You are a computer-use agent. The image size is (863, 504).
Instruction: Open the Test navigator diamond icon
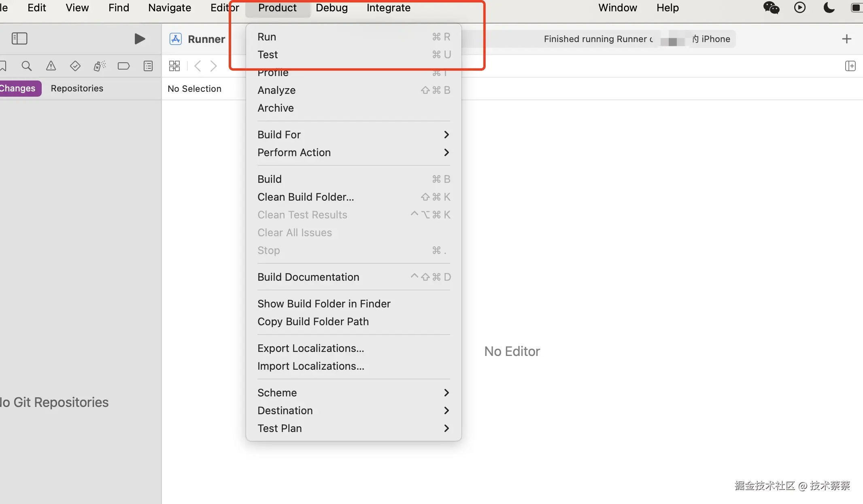[x=75, y=66]
